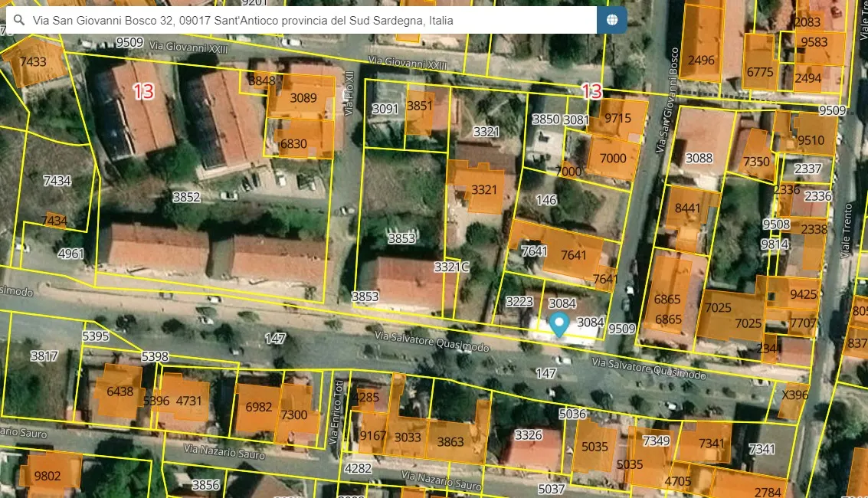Click parcel label 9167
This screenshot has width=868, height=498.
(x=373, y=436)
